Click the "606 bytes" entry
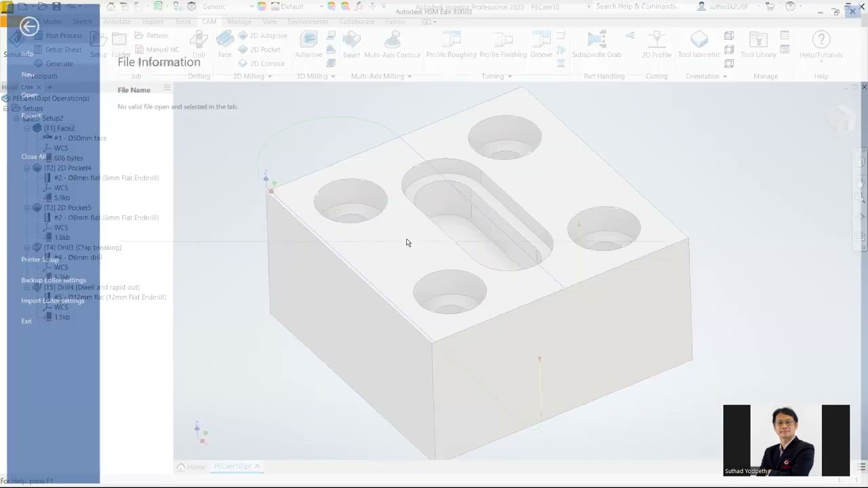 68,158
